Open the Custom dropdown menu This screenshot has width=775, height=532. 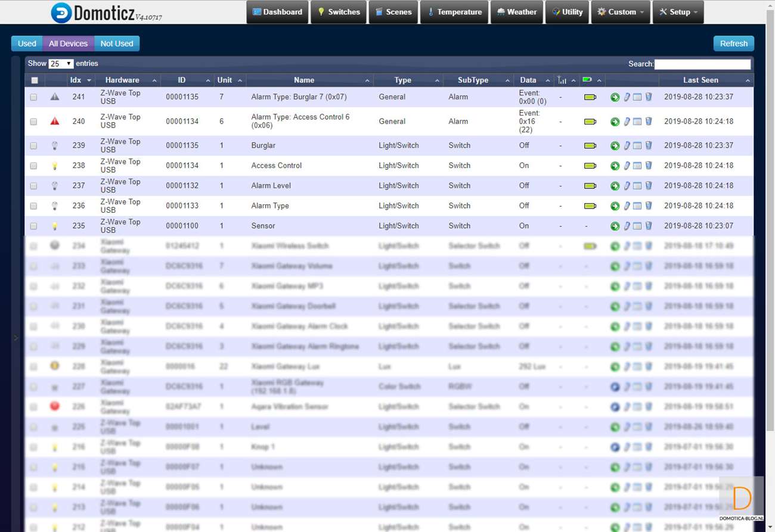point(621,12)
